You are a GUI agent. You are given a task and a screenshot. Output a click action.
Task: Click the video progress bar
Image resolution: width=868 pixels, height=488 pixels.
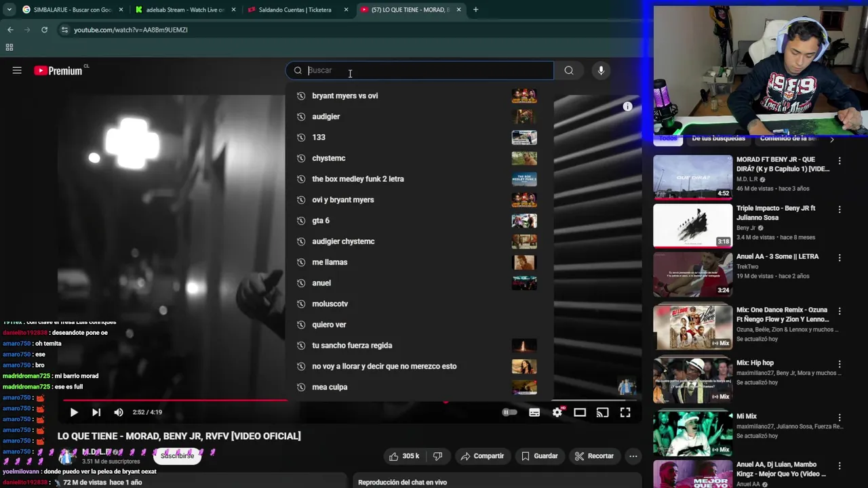tap(349, 401)
